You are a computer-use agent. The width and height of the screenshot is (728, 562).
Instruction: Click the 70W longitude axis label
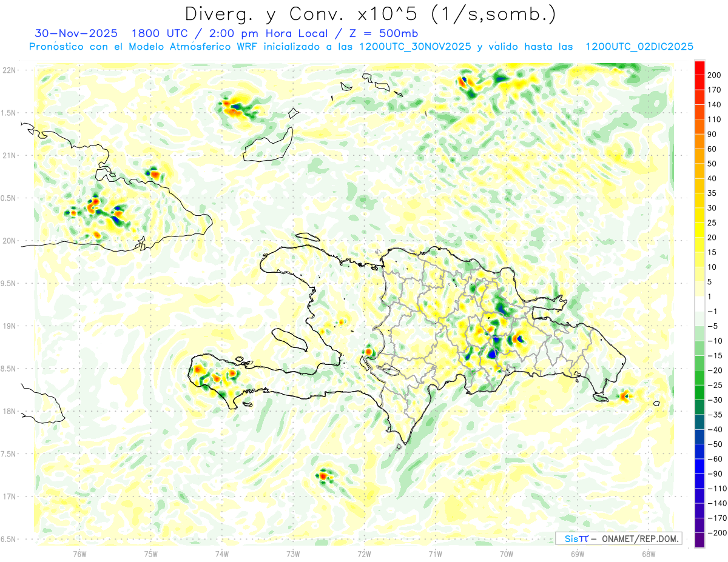click(507, 554)
